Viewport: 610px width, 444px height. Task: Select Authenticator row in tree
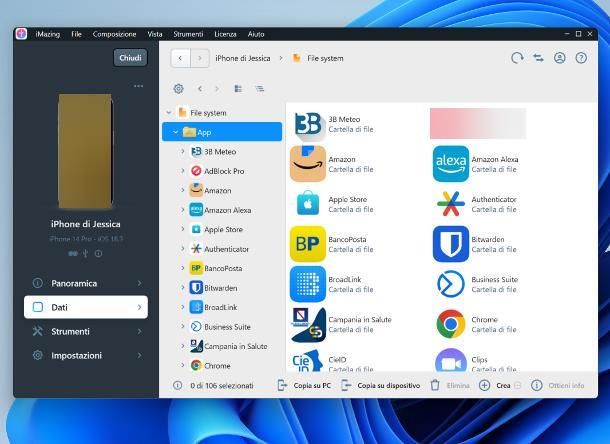pyautogui.click(x=222, y=249)
